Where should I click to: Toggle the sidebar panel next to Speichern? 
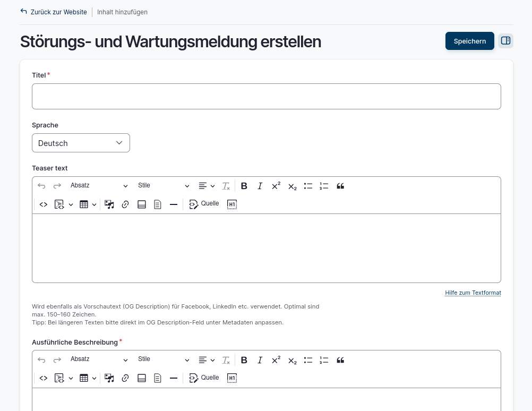pos(505,41)
